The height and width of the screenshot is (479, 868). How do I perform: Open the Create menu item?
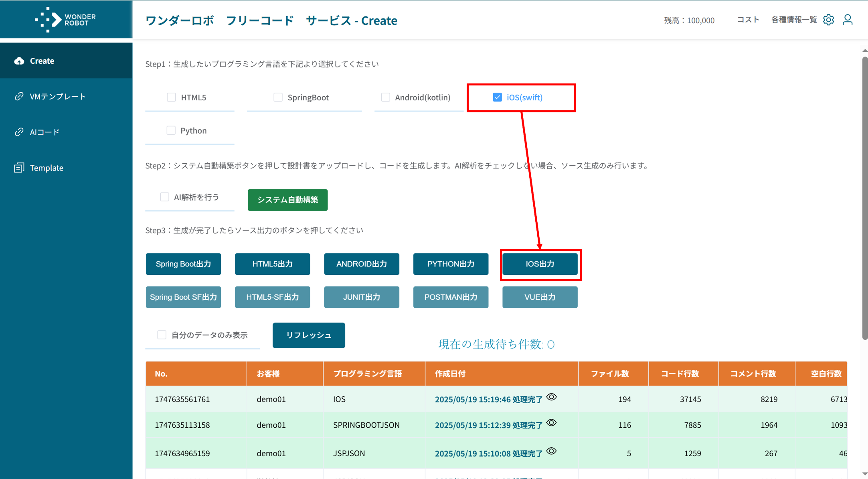pos(66,61)
